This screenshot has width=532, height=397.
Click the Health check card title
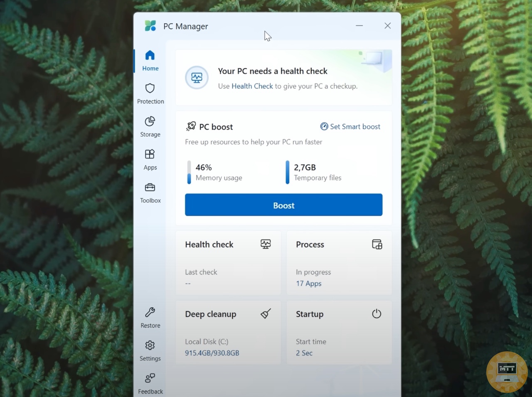tap(209, 245)
